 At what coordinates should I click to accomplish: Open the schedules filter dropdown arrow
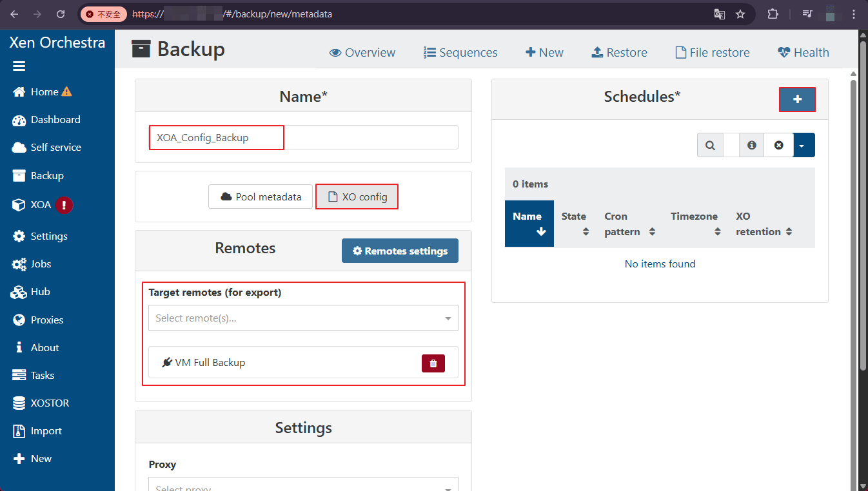(x=804, y=145)
